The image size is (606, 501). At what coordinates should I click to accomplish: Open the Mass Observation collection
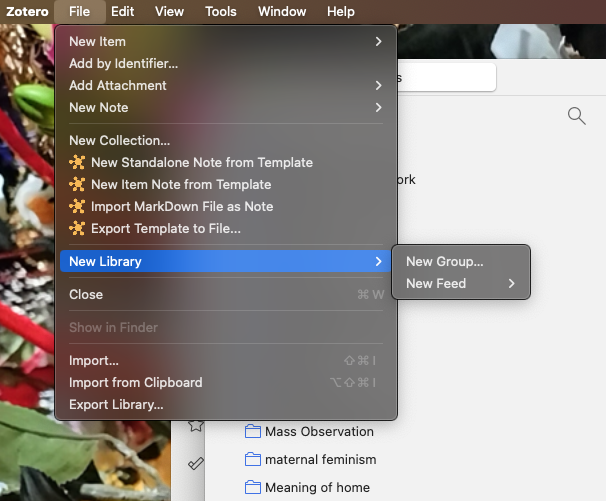(x=309, y=431)
